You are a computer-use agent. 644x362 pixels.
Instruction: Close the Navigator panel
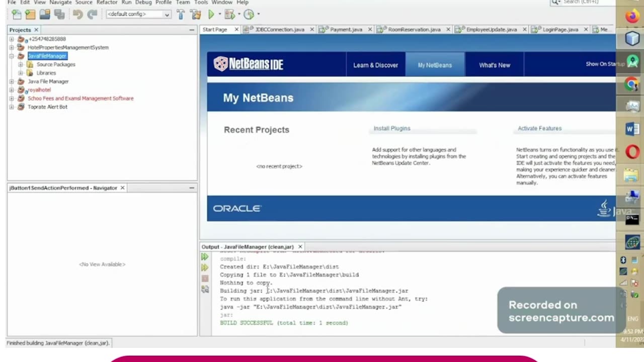pos(122,188)
